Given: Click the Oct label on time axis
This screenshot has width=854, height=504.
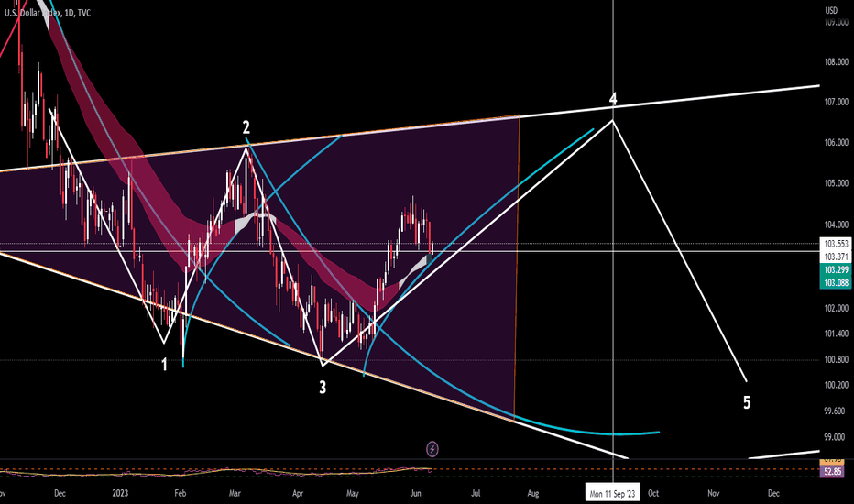Looking at the screenshot, I should click(x=653, y=493).
